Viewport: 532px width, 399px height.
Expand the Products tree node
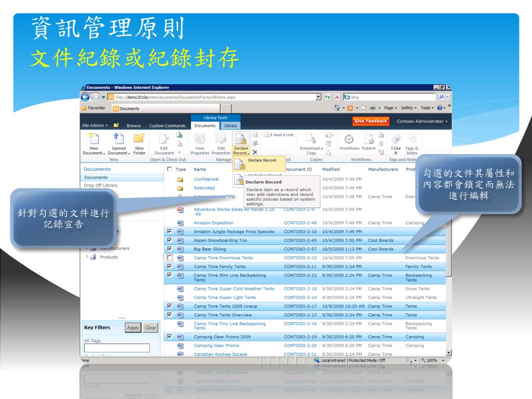pyautogui.click(x=87, y=257)
